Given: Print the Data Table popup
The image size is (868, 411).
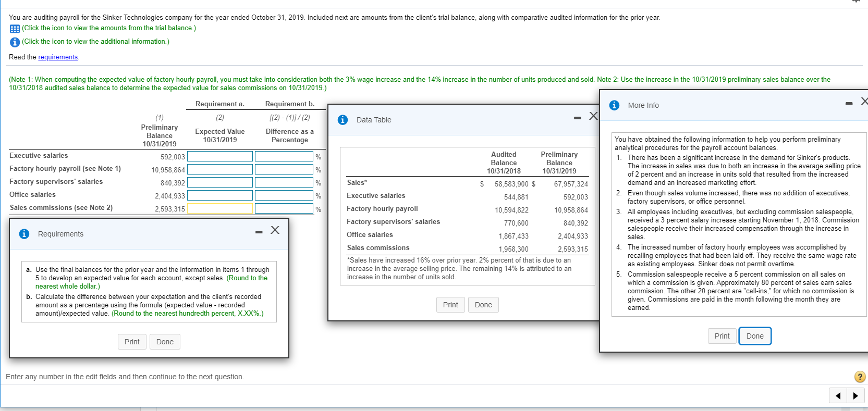Looking at the screenshot, I should (x=450, y=305).
